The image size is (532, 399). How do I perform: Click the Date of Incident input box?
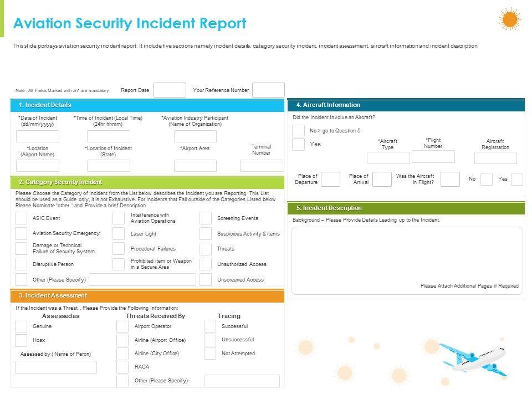38,136
